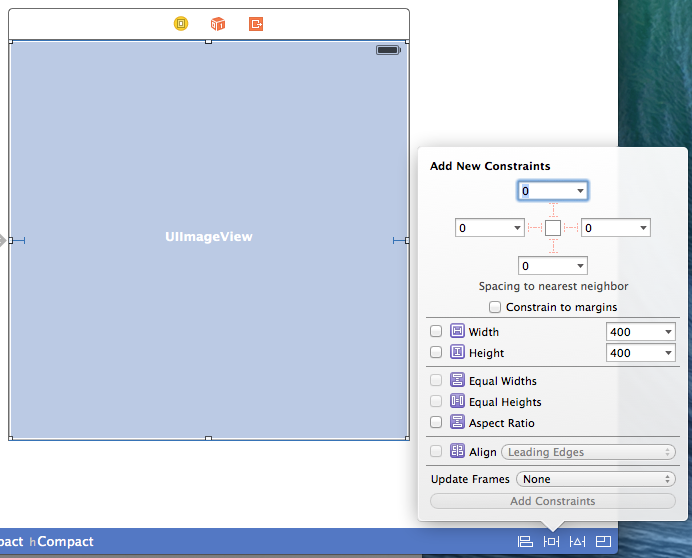Click the orange Exit icon
This screenshot has width=692, height=558.
256,23
